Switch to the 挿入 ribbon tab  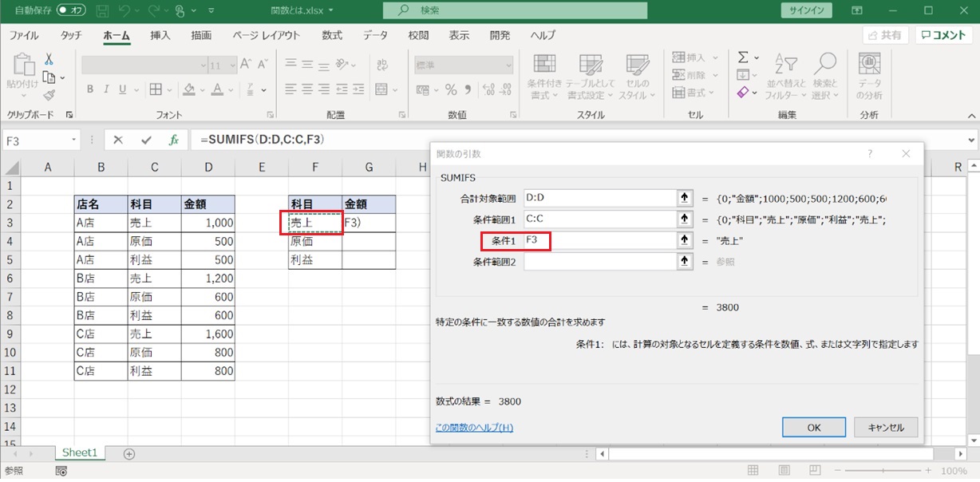(x=160, y=36)
